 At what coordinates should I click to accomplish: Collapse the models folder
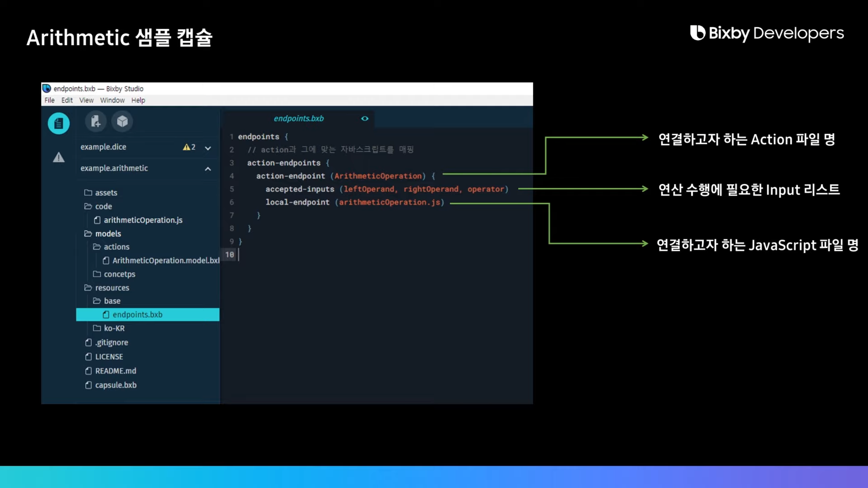pos(108,234)
